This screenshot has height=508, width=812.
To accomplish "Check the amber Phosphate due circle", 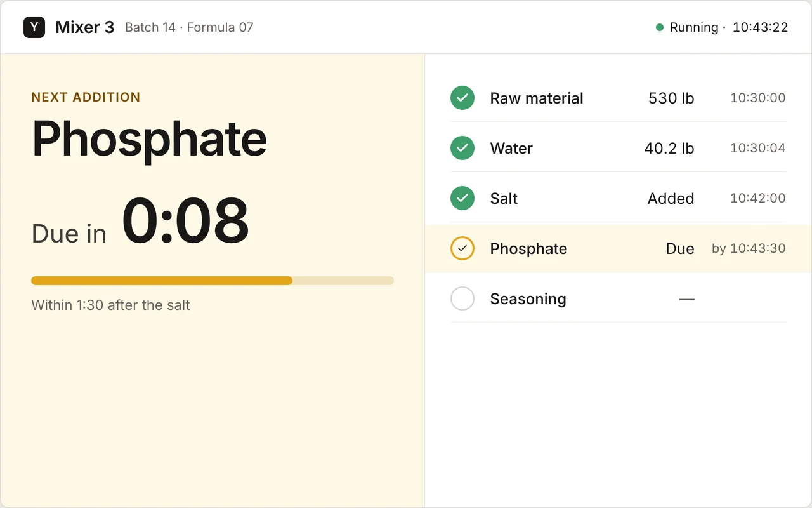I will pyautogui.click(x=462, y=248).
